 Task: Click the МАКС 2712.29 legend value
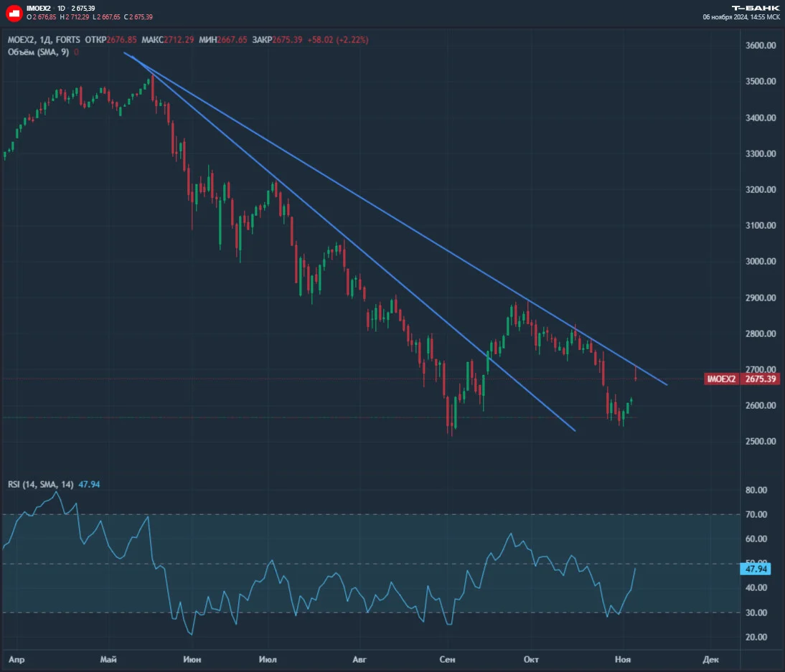[x=167, y=39]
